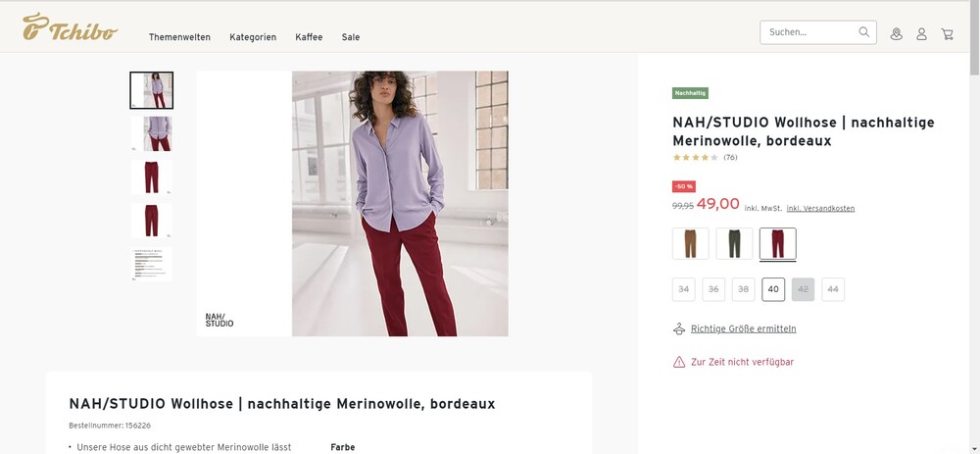The height and width of the screenshot is (454, 980).
Task: Select size 44
Action: pyautogui.click(x=833, y=289)
